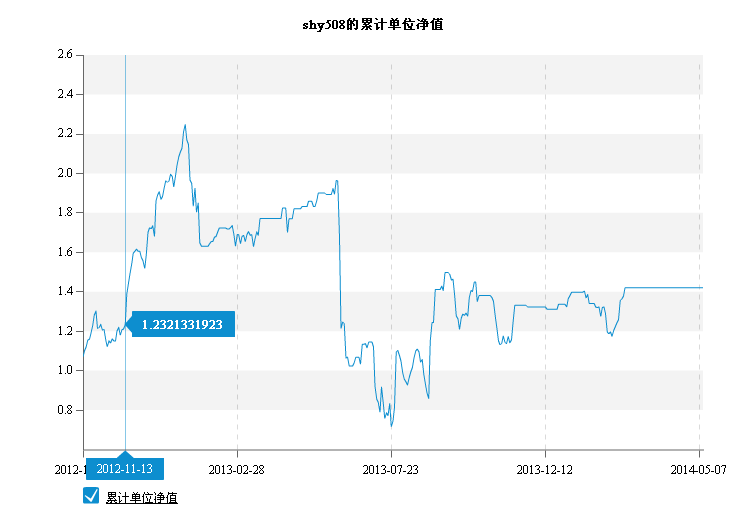This screenshot has width=741, height=520.
Task: Click x-axis label 2013-12-12
Action: 544,470
